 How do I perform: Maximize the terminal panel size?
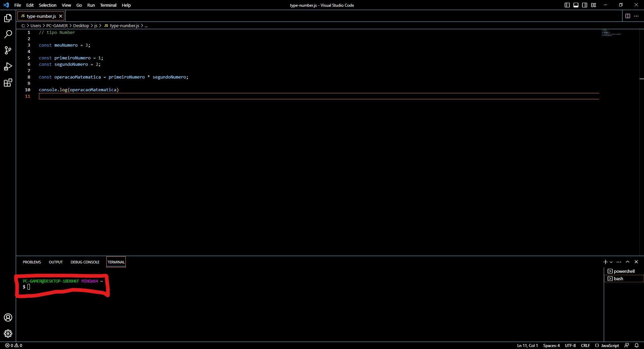pyautogui.click(x=628, y=262)
